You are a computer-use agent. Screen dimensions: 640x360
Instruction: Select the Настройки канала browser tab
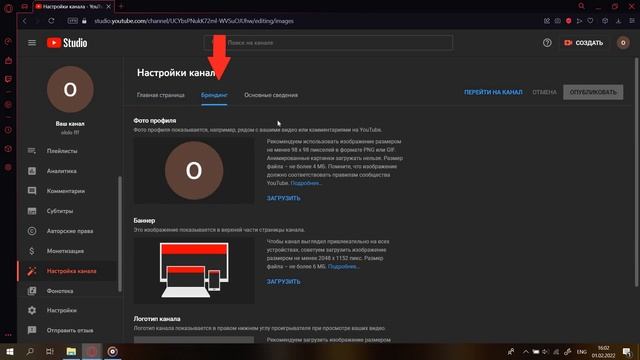tap(73, 7)
